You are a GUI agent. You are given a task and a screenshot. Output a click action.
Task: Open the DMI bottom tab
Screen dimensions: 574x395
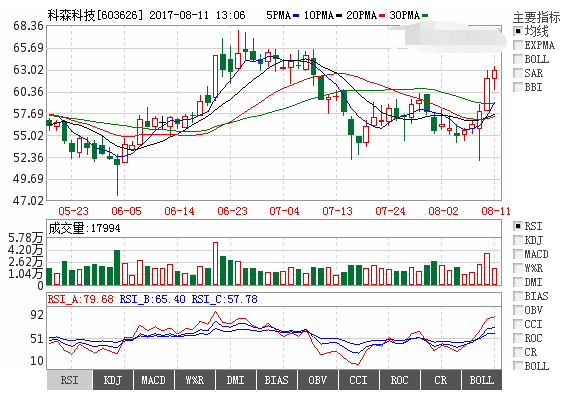coord(236,380)
